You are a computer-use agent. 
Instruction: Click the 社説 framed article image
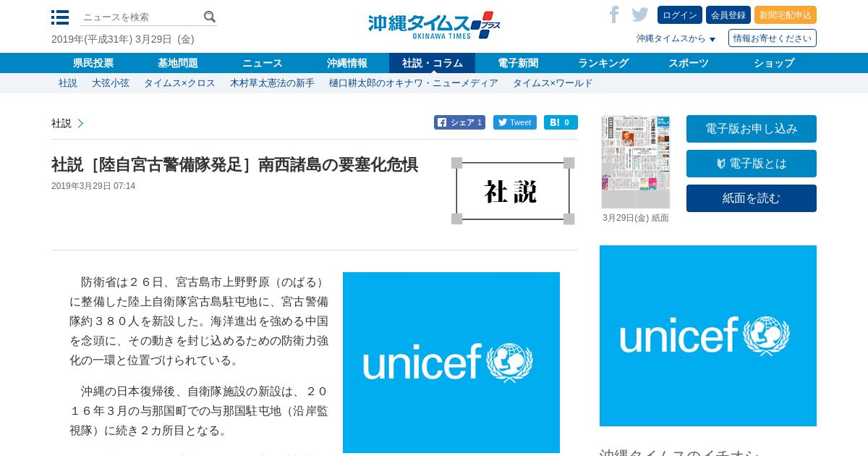point(513,191)
